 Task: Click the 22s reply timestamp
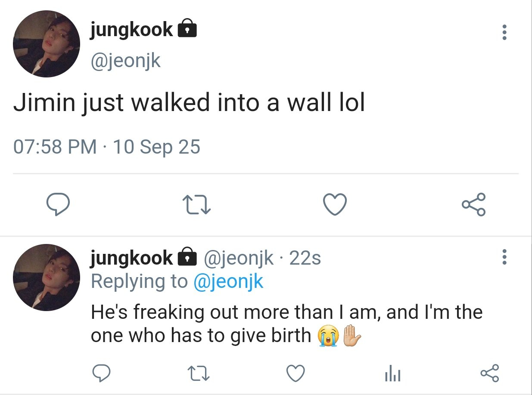(305, 258)
